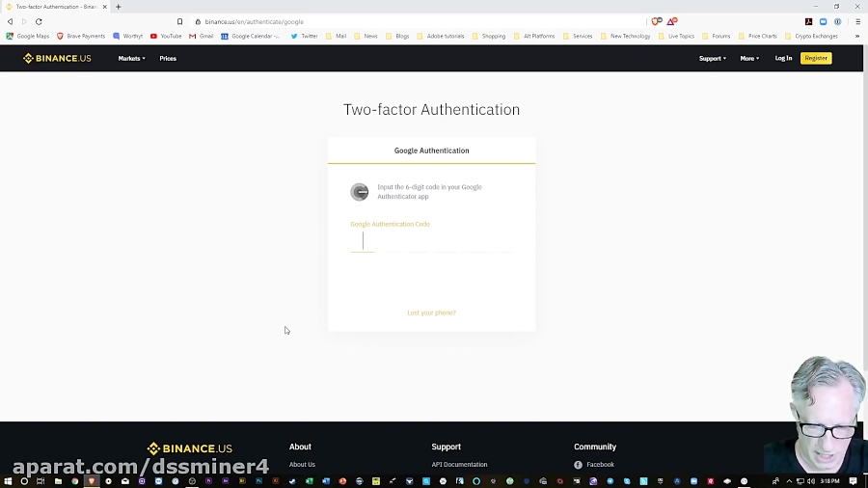Screen dimensions: 868x488
Task: Open Photoshop from the taskbar
Action: (258, 481)
